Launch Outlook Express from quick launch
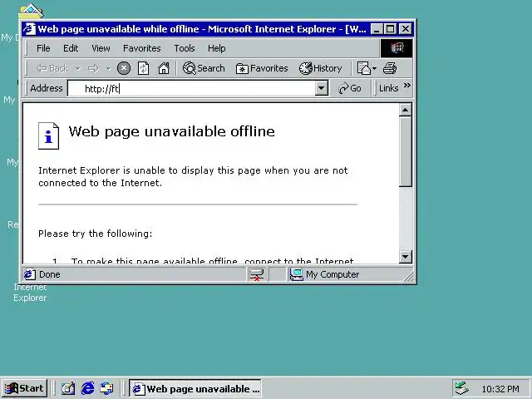 pyautogui.click(x=107, y=388)
